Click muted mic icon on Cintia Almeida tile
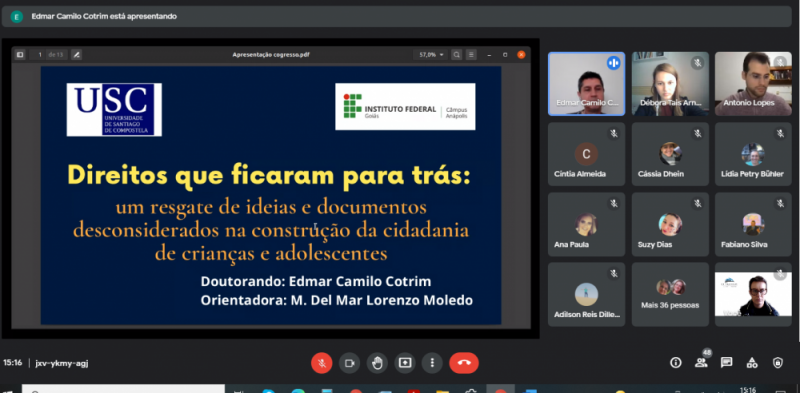This screenshot has width=800, height=393. (614, 133)
